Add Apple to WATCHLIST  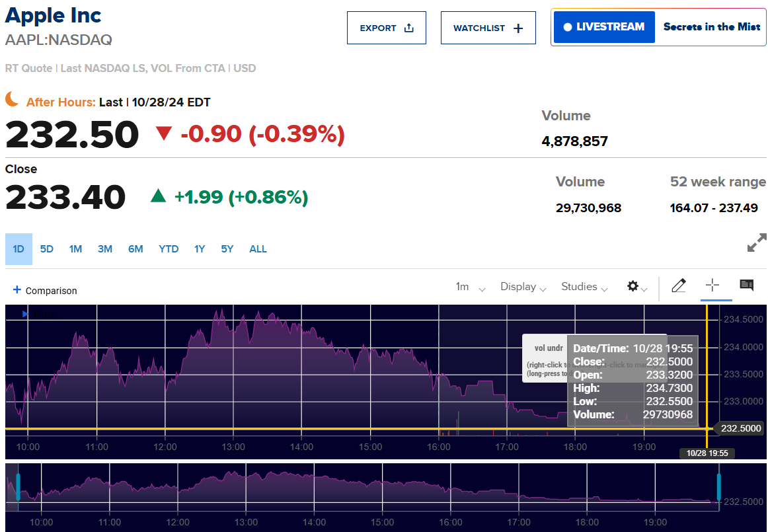[488, 28]
